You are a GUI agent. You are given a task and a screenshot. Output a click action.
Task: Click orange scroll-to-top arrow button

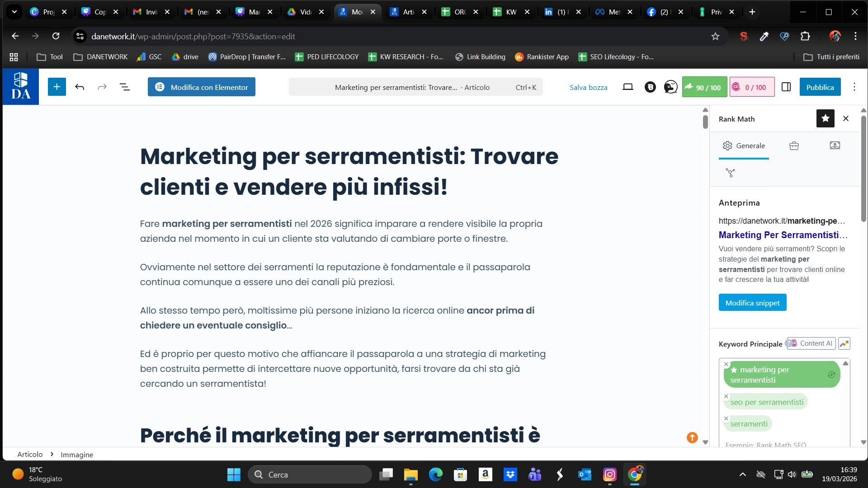click(x=692, y=437)
